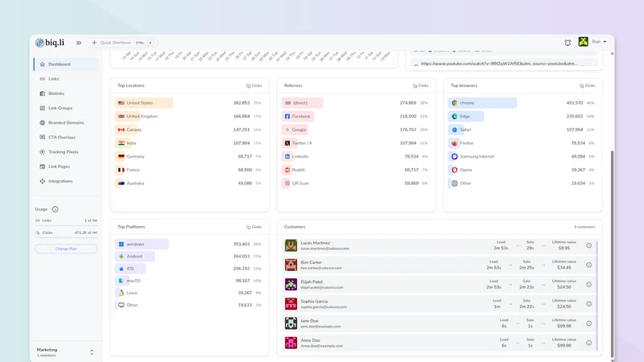The image size is (644, 362).
Task: Click the France flag icon
Action: point(122,170)
